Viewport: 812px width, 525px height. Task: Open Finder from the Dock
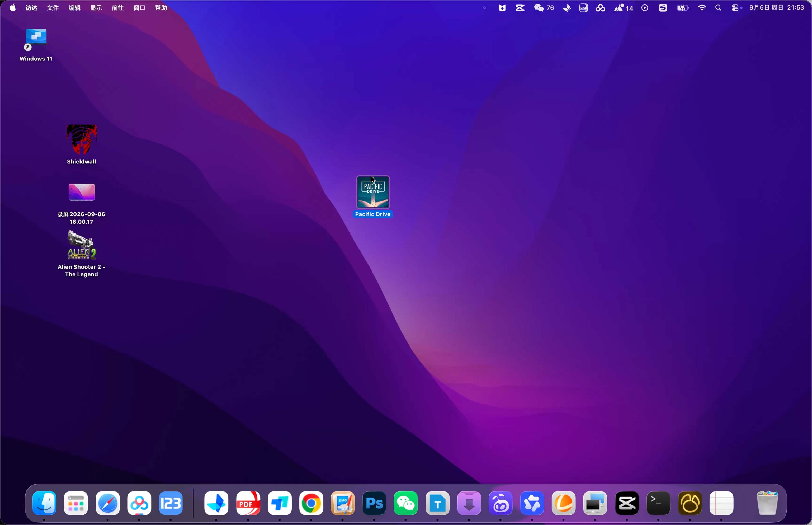[44, 503]
